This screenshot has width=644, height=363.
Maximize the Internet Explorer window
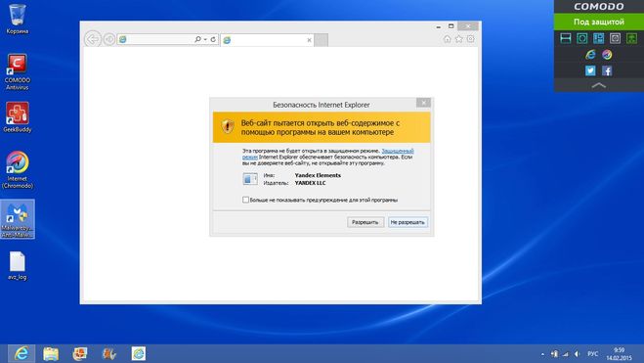click(x=451, y=26)
